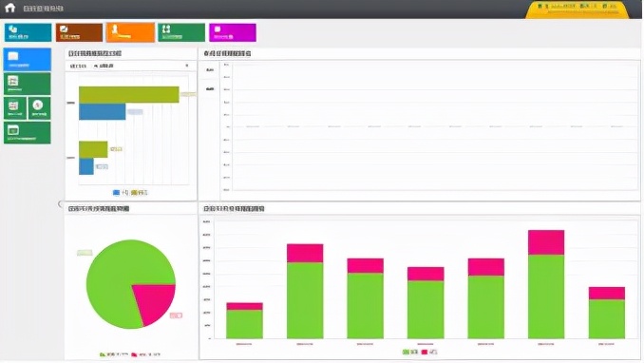The width and height of the screenshot is (644, 363).
Task: Click the tallest stacked bar's pink segment
Action: 546,242
